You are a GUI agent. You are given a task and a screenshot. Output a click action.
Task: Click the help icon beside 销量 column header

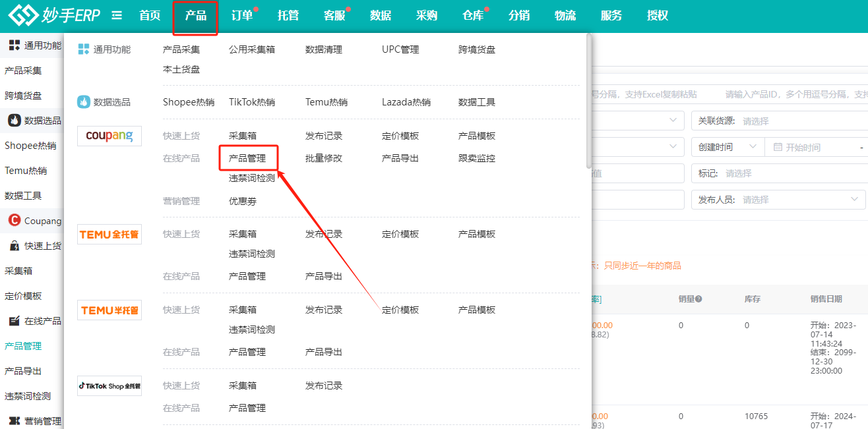click(x=698, y=299)
